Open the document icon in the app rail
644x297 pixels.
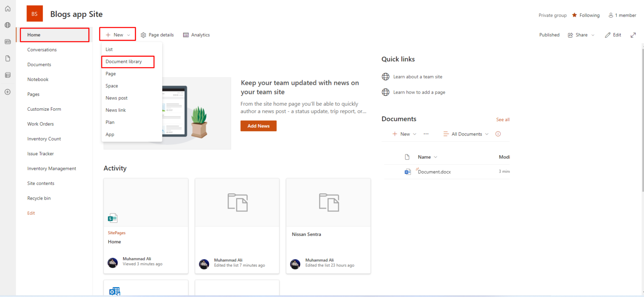click(x=7, y=58)
